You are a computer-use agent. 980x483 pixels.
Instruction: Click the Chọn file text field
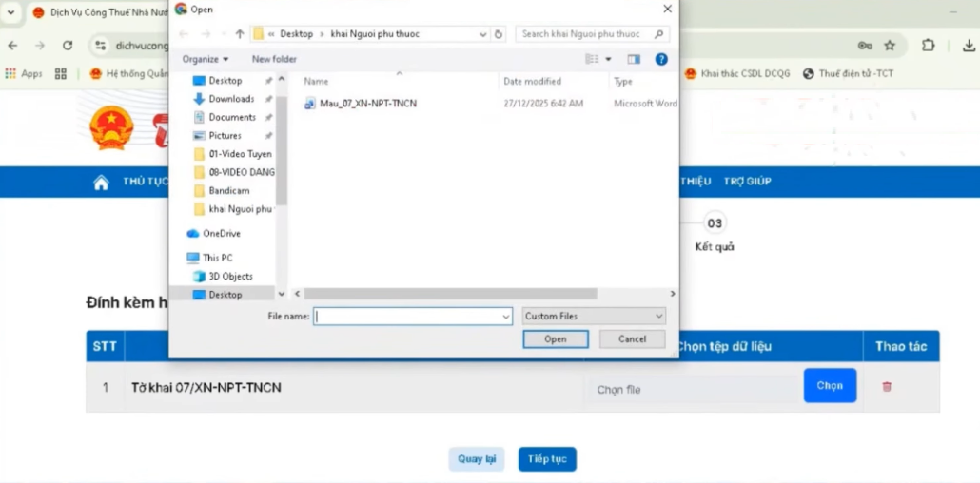(x=694, y=389)
